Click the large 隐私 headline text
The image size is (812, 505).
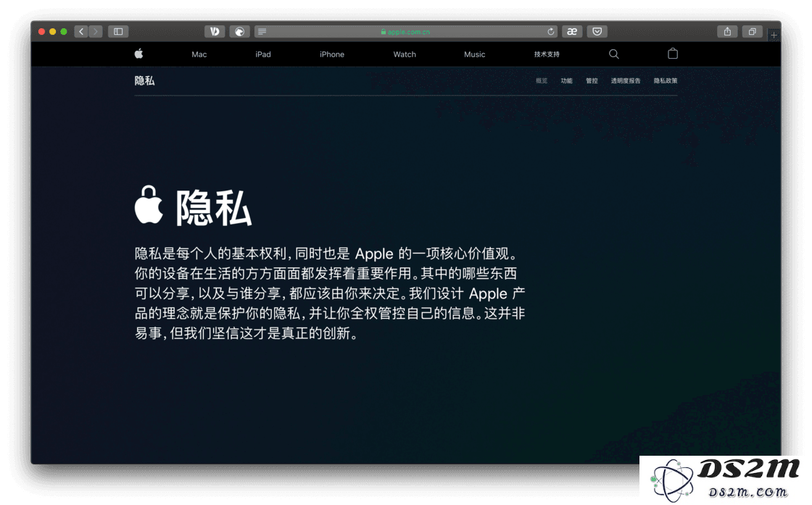tap(213, 208)
